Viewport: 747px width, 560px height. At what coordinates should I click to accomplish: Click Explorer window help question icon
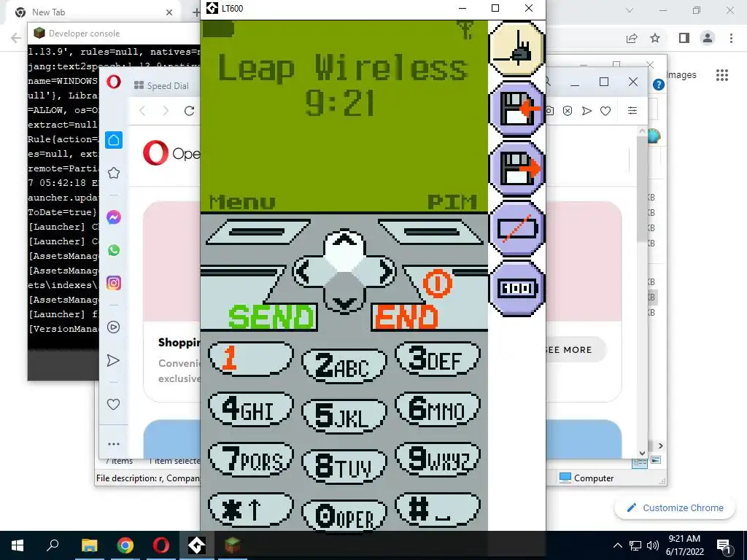[659, 85]
